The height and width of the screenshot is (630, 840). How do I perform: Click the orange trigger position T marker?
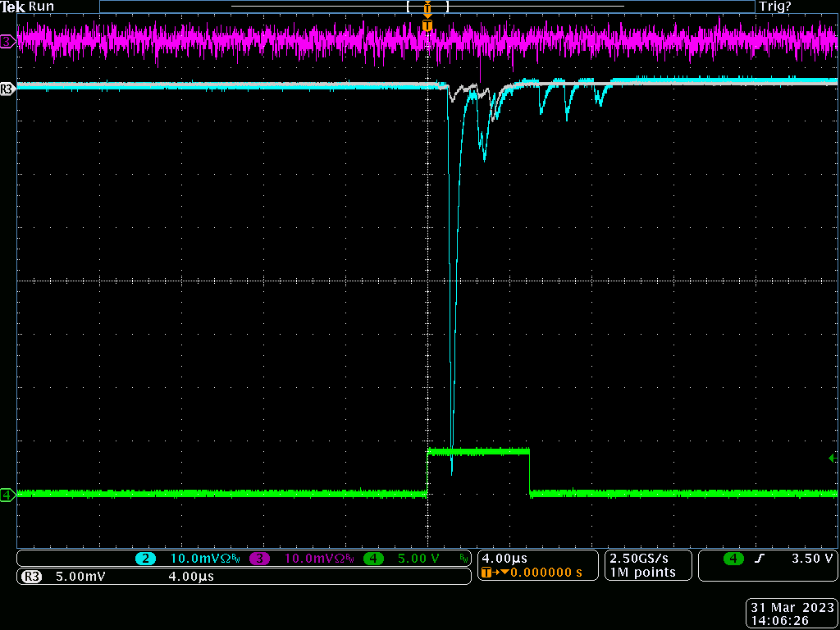[427, 25]
